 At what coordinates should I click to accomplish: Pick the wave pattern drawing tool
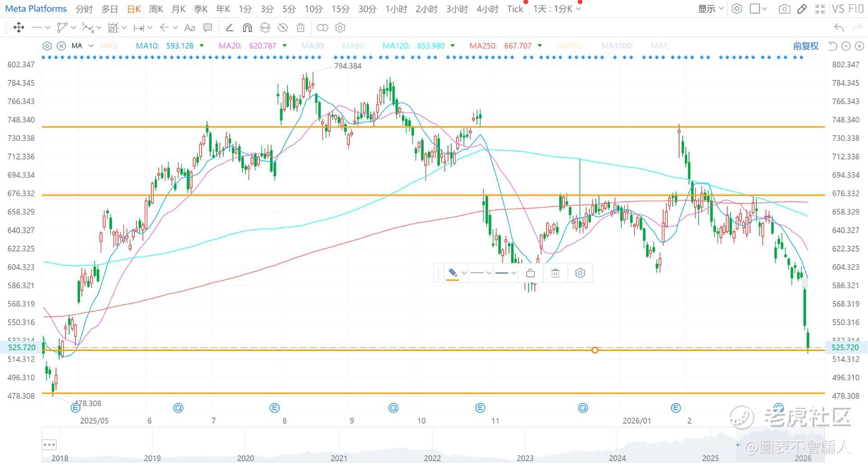[87, 28]
